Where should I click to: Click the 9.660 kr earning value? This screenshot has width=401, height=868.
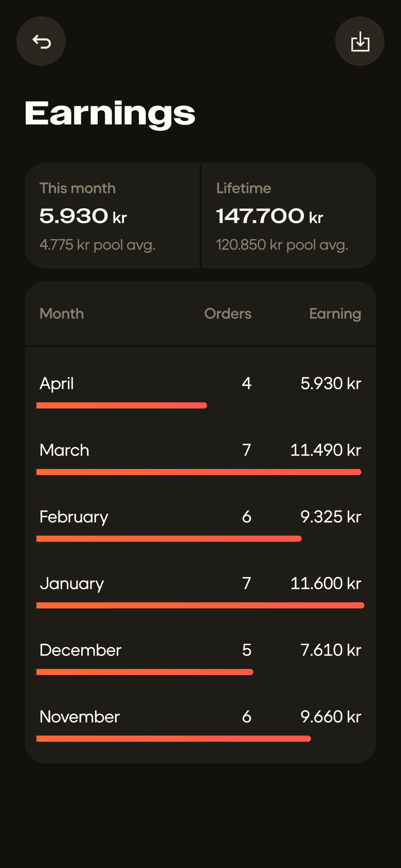331,716
